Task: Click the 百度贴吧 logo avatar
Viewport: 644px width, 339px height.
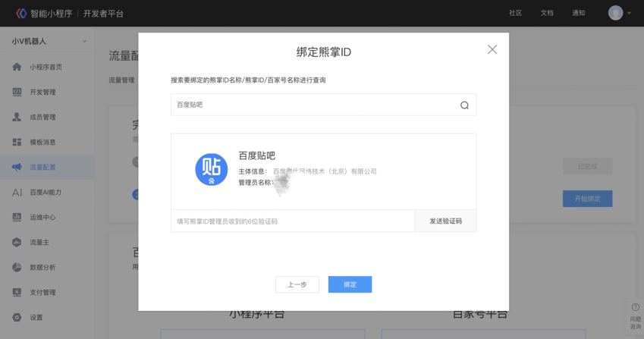Action: [x=212, y=170]
